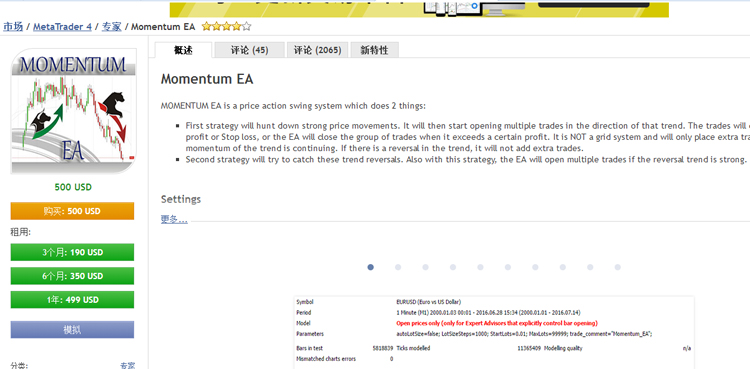Select the last carousel dot indicator

pyautogui.click(x=618, y=267)
